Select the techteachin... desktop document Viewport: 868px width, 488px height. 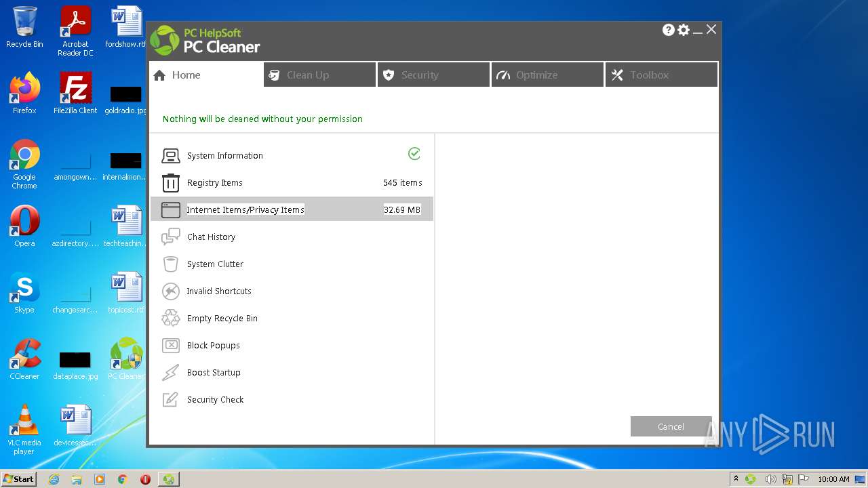tap(126, 226)
